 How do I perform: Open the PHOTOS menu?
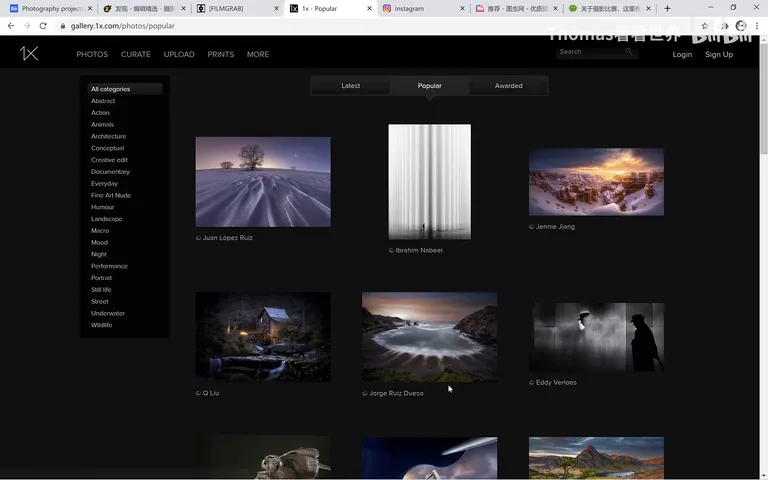click(92, 54)
